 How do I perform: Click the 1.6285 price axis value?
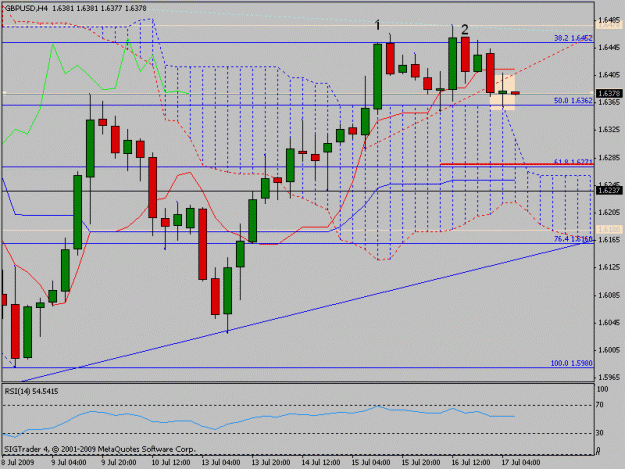pos(609,157)
